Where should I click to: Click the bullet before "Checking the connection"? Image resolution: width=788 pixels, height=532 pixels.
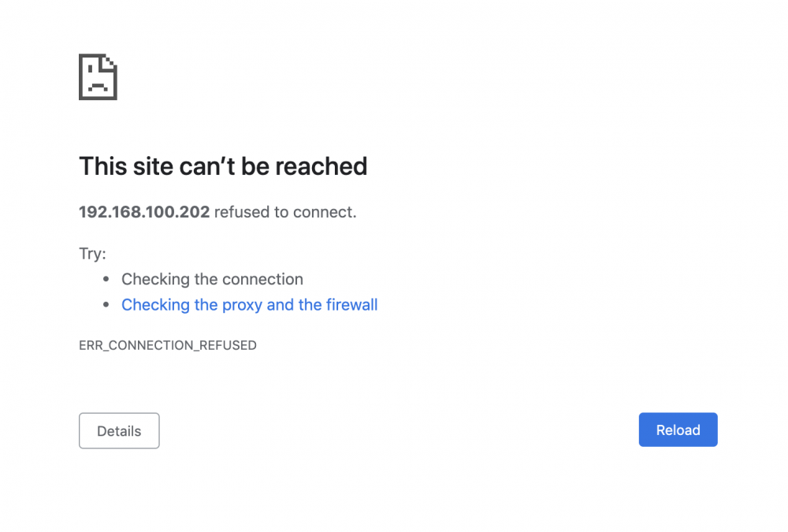(106, 280)
